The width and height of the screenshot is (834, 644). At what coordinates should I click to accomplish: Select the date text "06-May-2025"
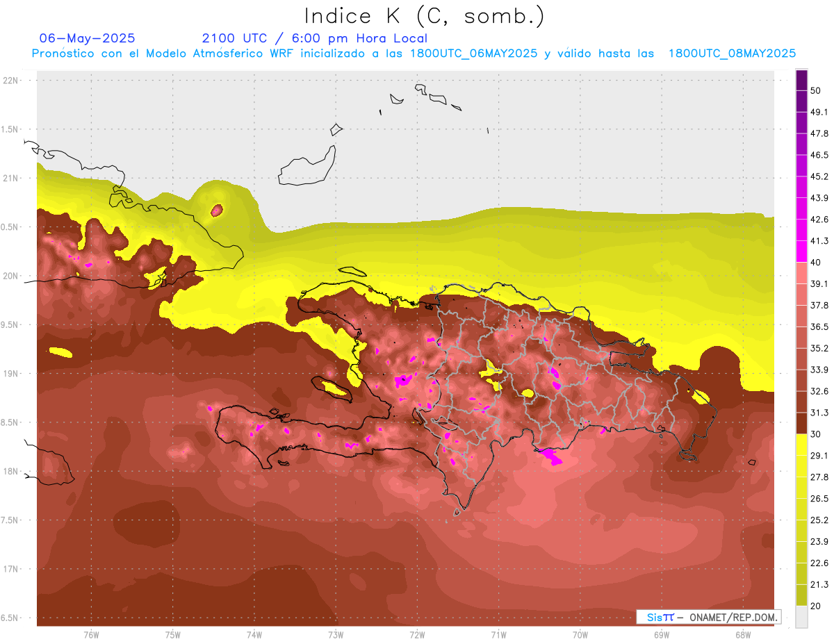click(x=88, y=38)
